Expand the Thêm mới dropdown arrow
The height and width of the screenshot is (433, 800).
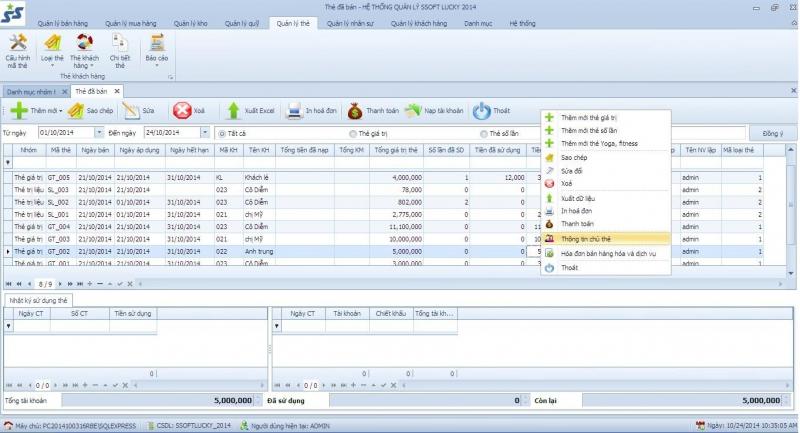coord(62,111)
